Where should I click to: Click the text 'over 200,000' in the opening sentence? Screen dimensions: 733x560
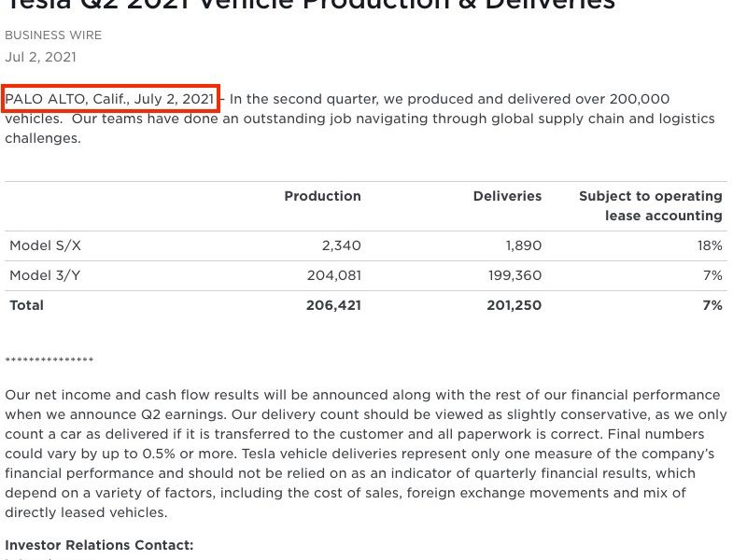[x=622, y=99]
